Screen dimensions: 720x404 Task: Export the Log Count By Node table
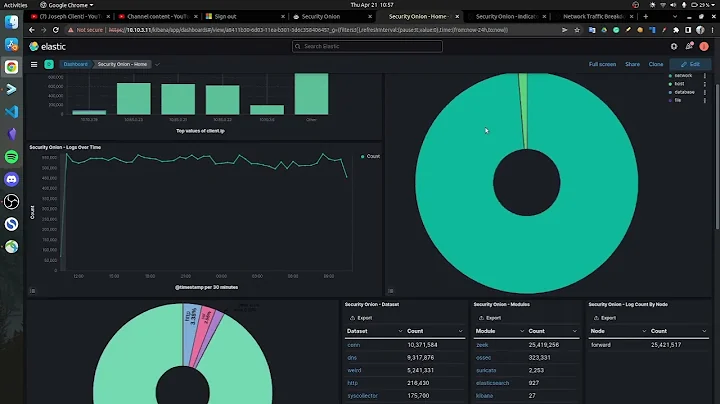pyautogui.click(x=605, y=318)
